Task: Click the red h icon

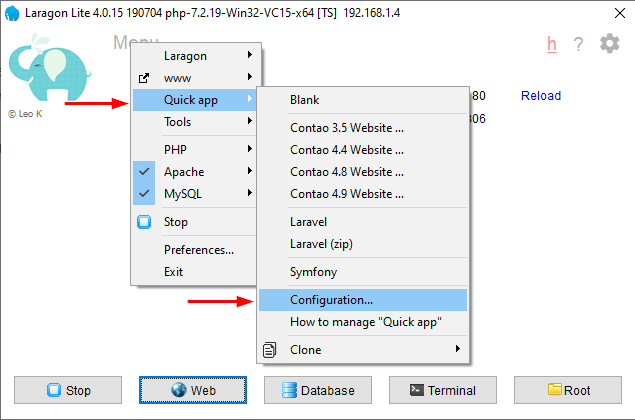Action: coord(552,44)
